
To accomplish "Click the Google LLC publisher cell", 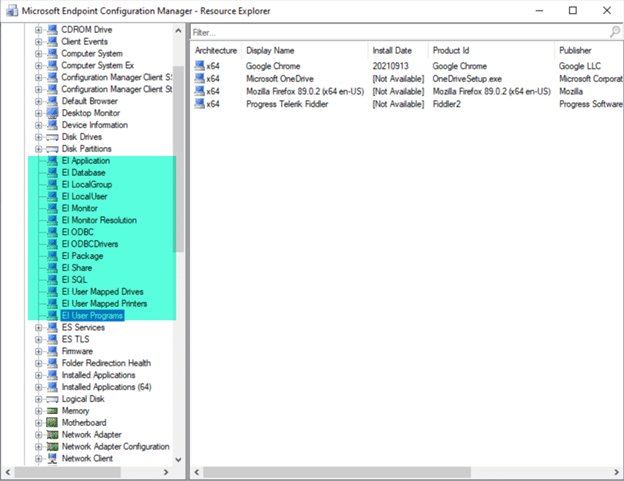I will click(580, 66).
